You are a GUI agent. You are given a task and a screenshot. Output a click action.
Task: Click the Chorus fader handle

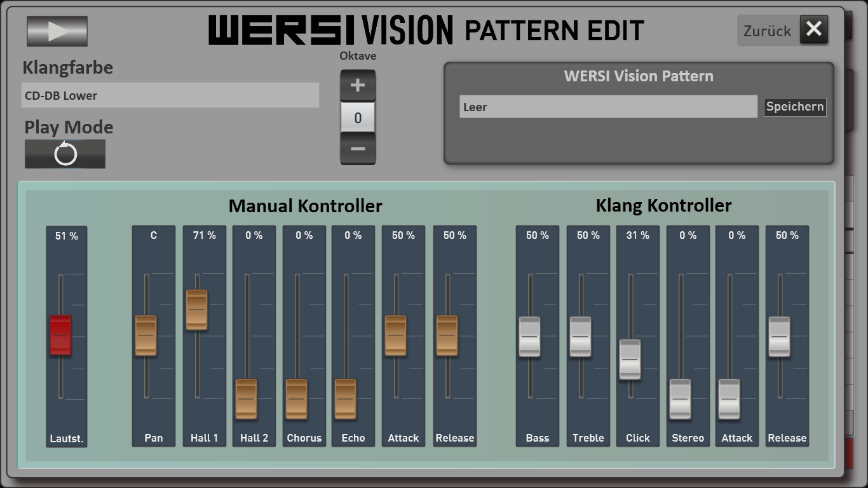click(x=296, y=399)
